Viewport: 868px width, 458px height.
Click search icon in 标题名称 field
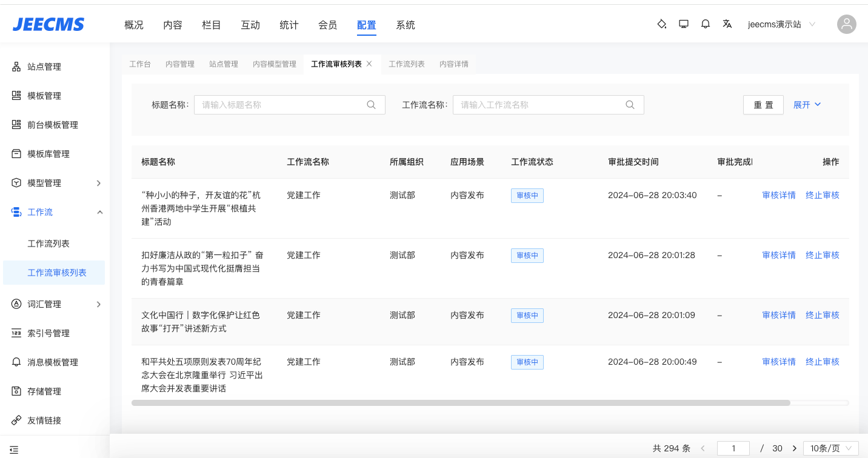(372, 105)
